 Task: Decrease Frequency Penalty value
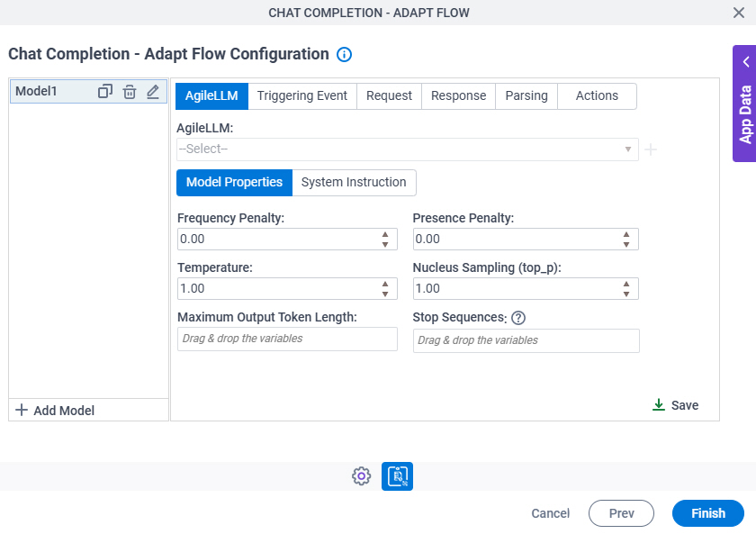coord(385,245)
